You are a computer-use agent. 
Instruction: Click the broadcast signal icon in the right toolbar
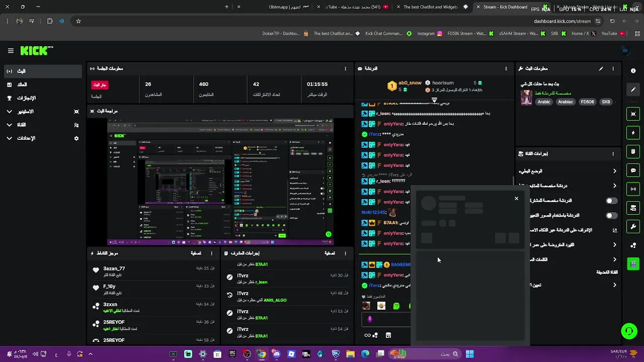point(633,189)
